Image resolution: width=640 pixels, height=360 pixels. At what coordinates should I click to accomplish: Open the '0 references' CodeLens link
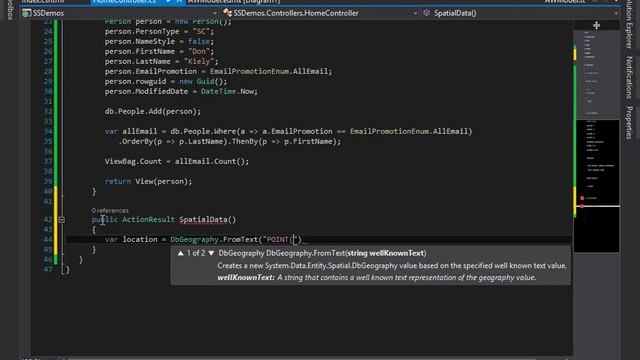pos(110,211)
